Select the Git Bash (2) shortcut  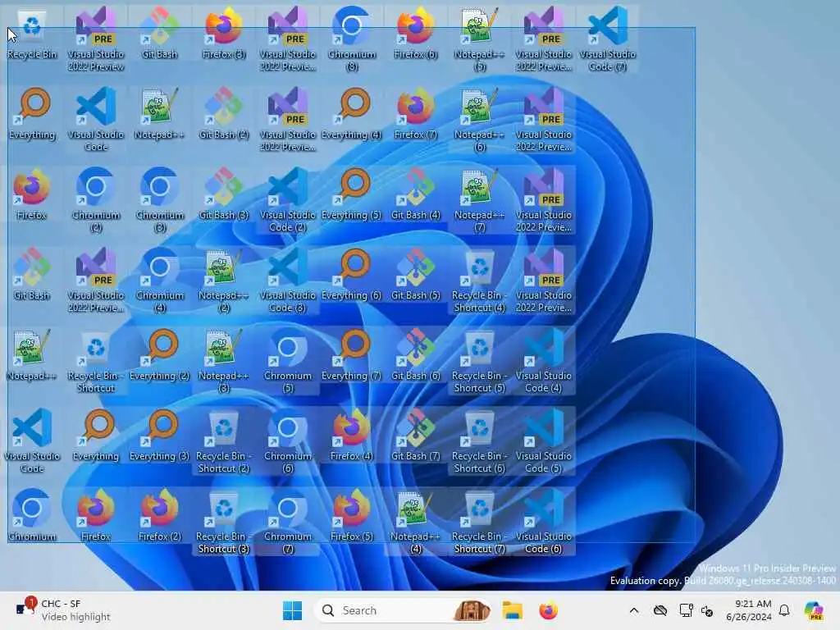(x=224, y=114)
